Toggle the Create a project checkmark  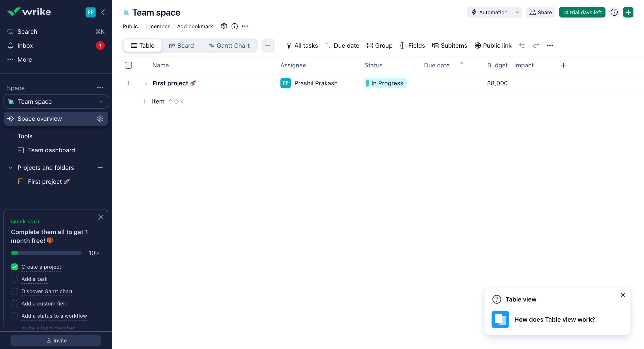(x=15, y=267)
